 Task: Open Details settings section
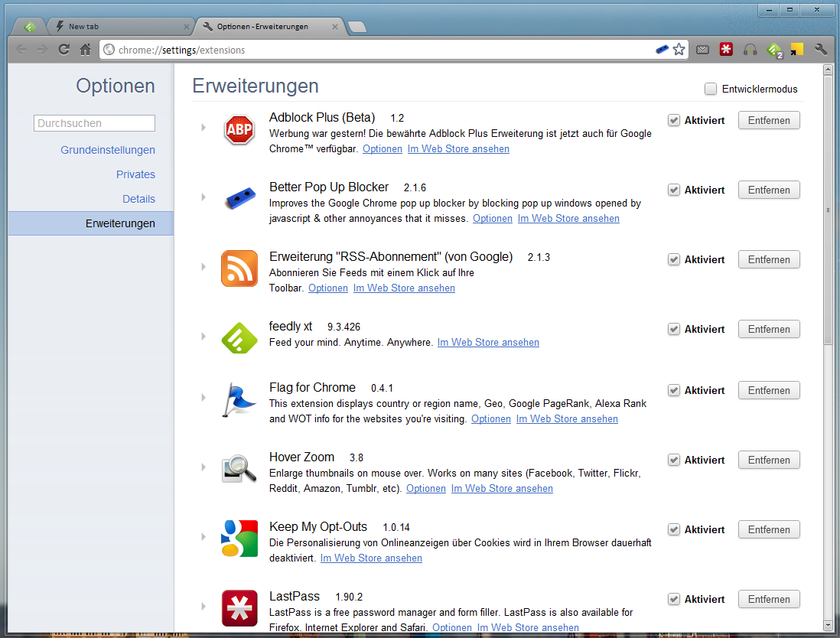coord(138,199)
